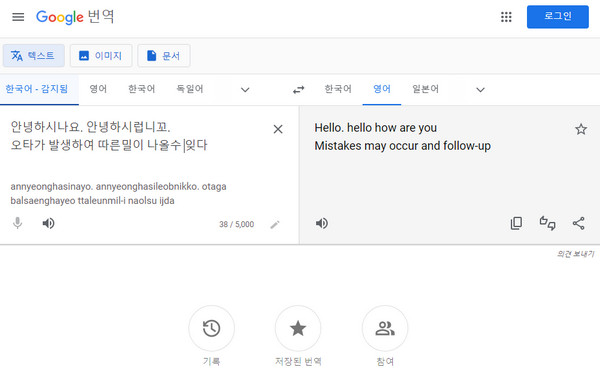The height and width of the screenshot is (373, 600).
Task: Click the Google 번역 logo
Action: click(x=75, y=17)
